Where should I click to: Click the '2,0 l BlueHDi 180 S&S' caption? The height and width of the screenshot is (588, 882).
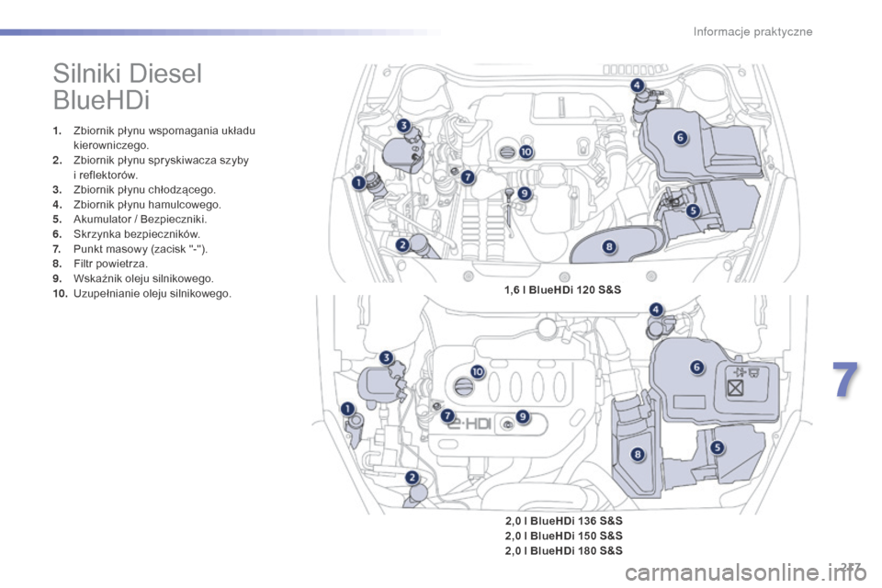click(x=563, y=551)
